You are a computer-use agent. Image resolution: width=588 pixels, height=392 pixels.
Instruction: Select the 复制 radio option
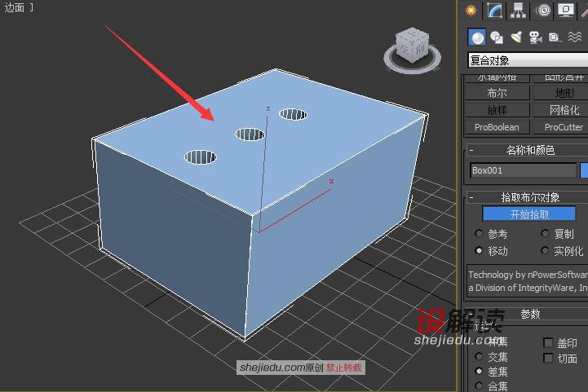click(545, 233)
